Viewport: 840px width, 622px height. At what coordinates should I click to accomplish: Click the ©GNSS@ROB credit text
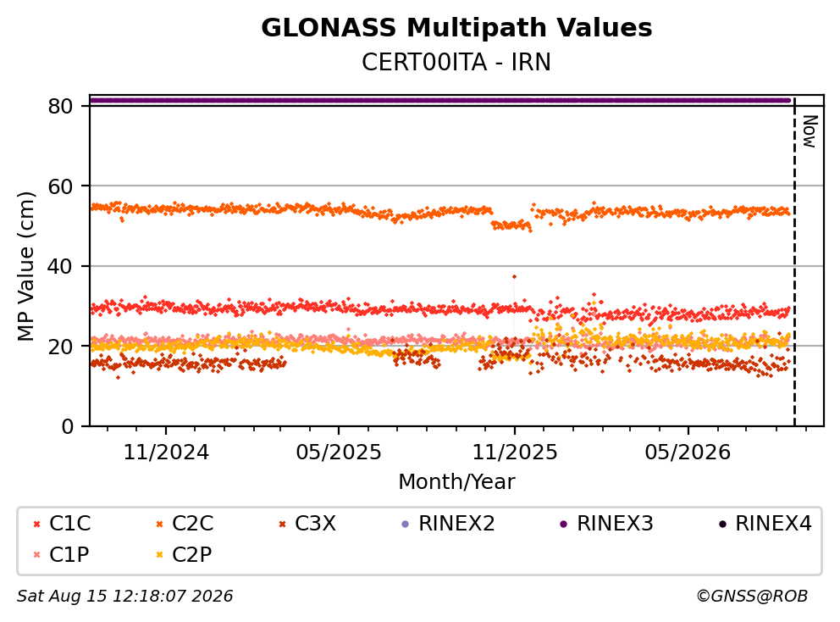pos(752,597)
